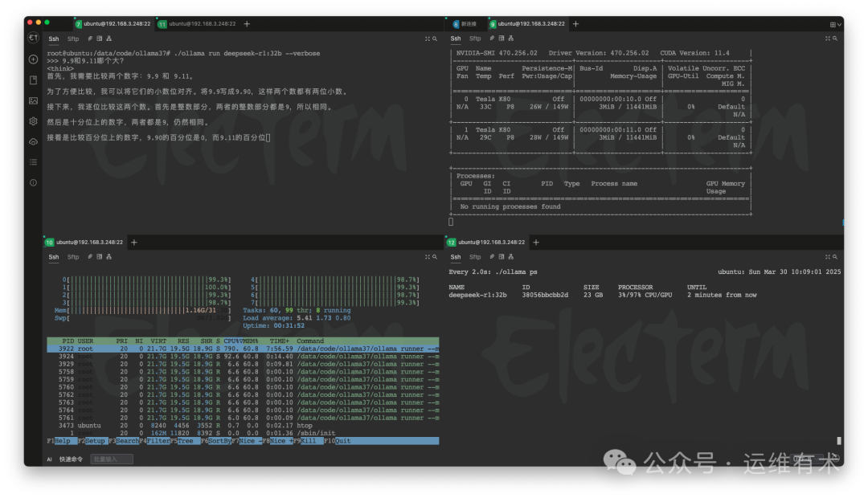868x498 pixels.
Task: Click search magnifier in ollama run pane
Action: pyautogui.click(x=435, y=39)
